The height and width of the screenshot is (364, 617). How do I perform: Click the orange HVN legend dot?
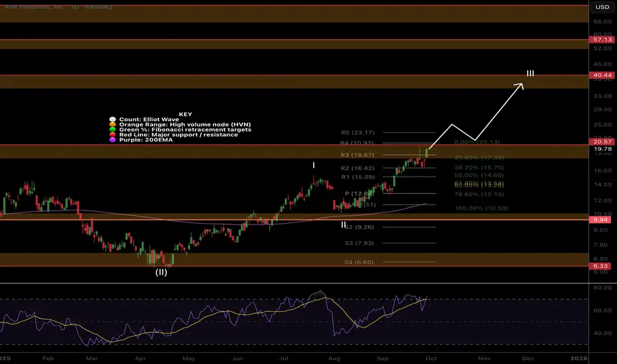[x=113, y=124]
